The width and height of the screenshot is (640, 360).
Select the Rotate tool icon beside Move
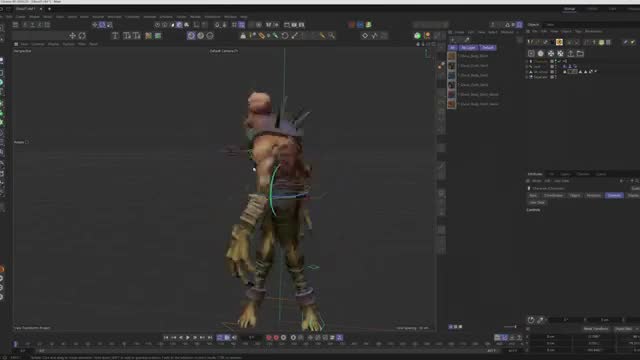[82, 36]
